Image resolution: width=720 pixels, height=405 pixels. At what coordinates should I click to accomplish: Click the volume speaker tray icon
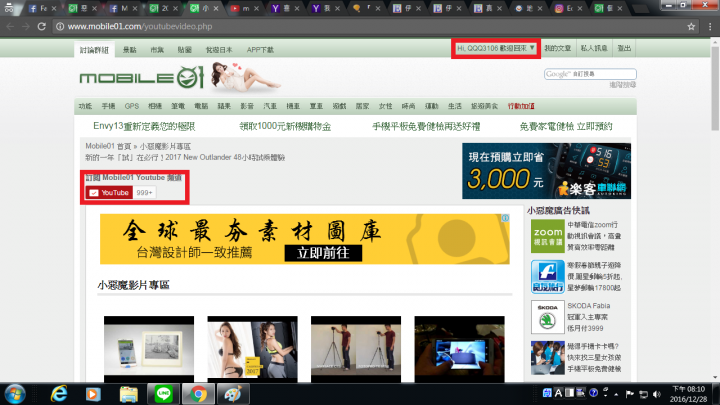click(657, 394)
